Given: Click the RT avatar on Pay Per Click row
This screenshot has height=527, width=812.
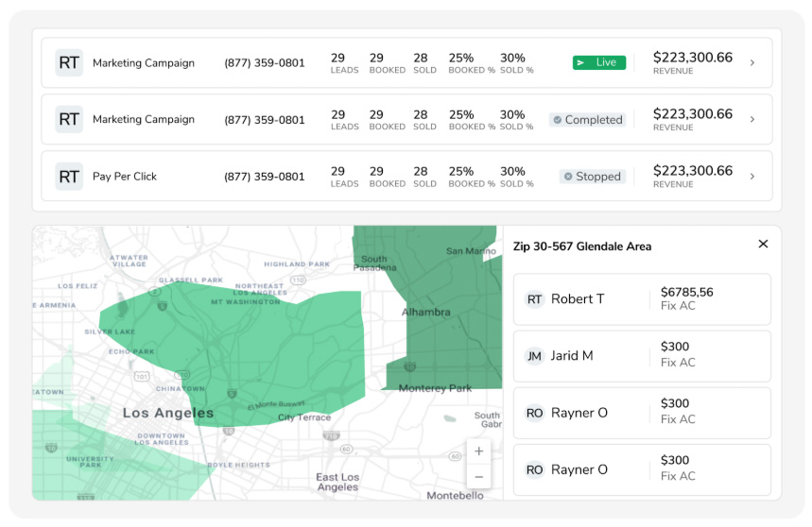Looking at the screenshot, I should tap(69, 177).
